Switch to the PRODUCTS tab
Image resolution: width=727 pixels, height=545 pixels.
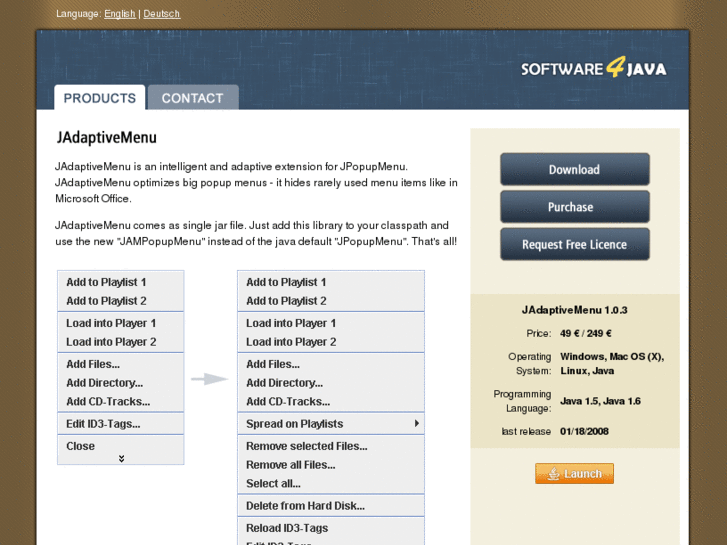pos(100,97)
